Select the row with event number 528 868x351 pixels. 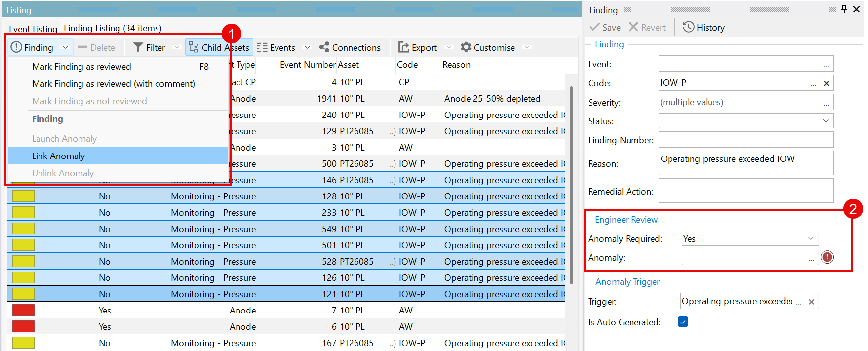click(286, 262)
